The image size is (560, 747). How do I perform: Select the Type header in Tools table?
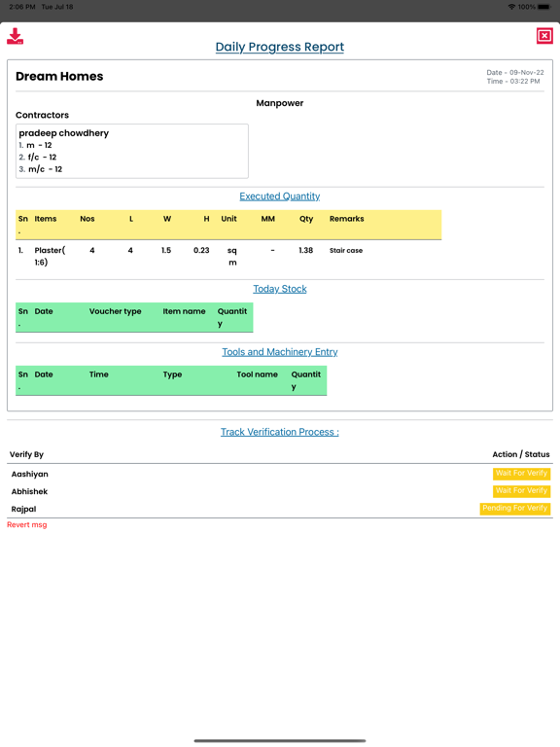(172, 374)
